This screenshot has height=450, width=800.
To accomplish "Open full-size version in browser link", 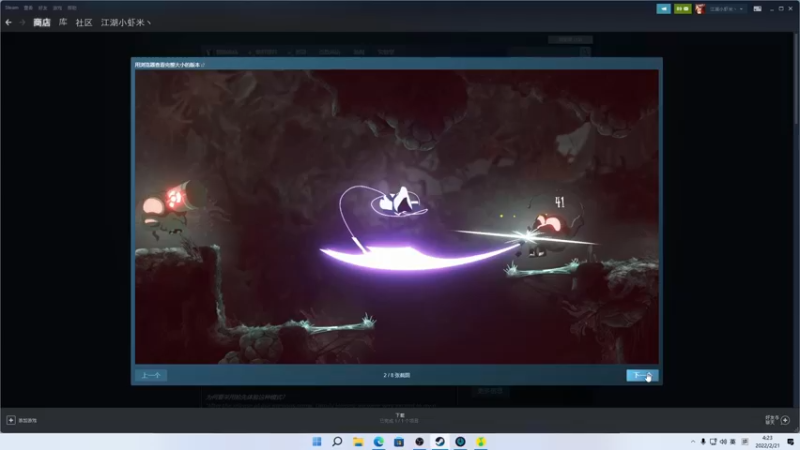I will tap(170, 65).
